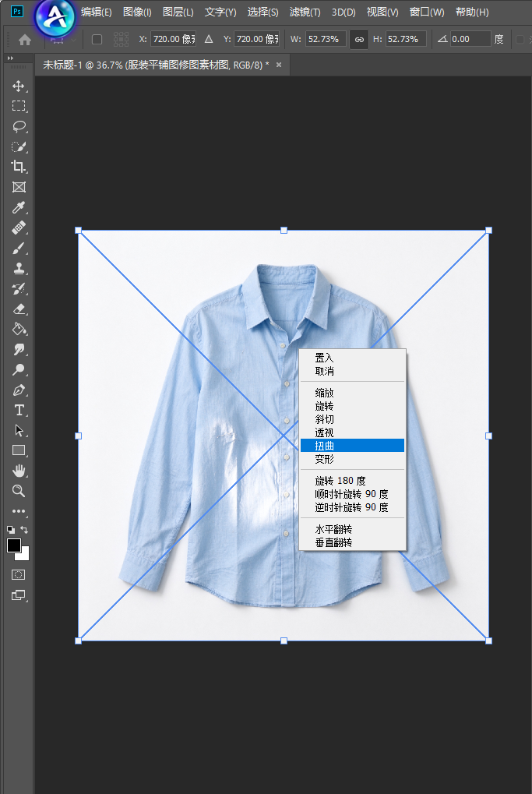Choose 顺时针旋转 90 度
Image resolution: width=532 pixels, height=794 pixels.
coord(352,494)
